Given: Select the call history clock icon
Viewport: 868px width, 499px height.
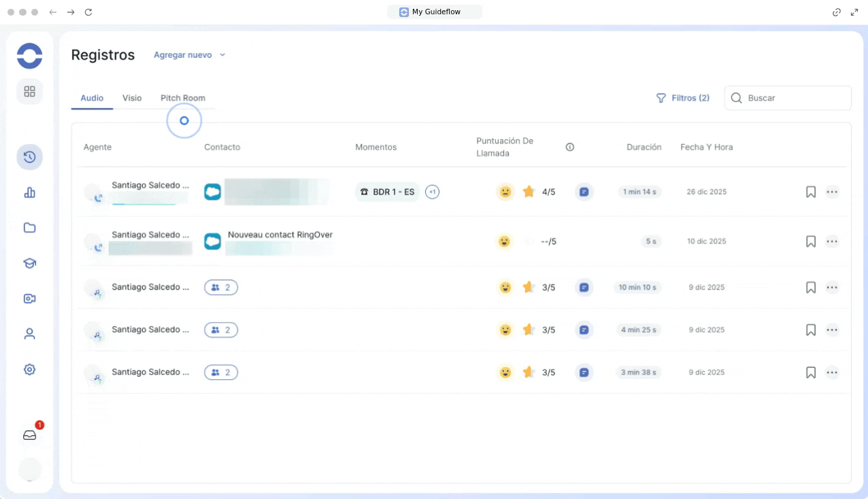Looking at the screenshot, I should point(29,157).
